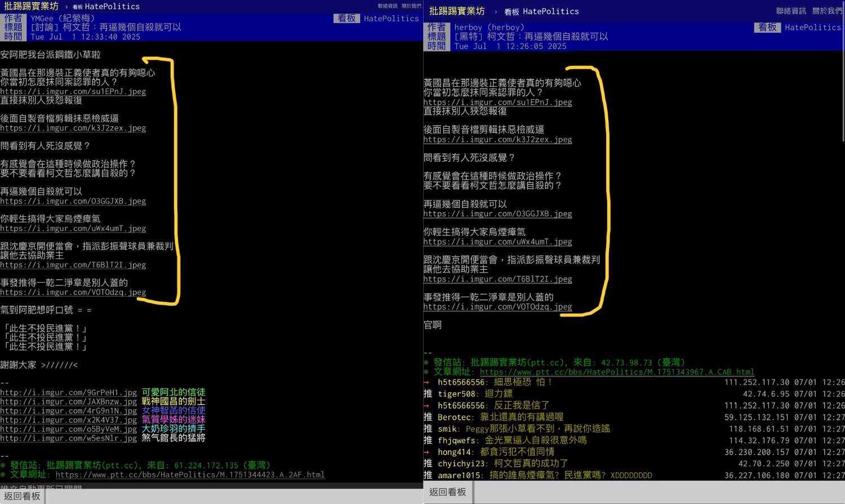Open VOTOdzq.jpeg imgur link in left post
This screenshot has height=504, width=845.
[73, 292]
